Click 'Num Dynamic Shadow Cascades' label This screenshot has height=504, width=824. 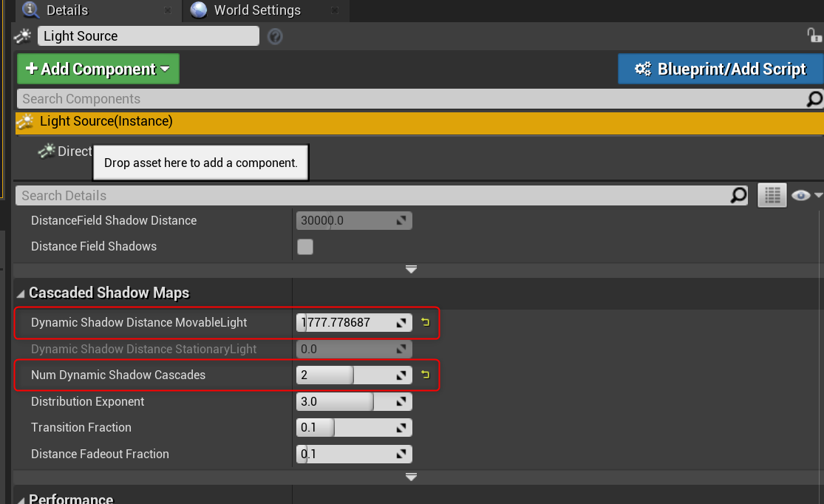[x=118, y=375]
